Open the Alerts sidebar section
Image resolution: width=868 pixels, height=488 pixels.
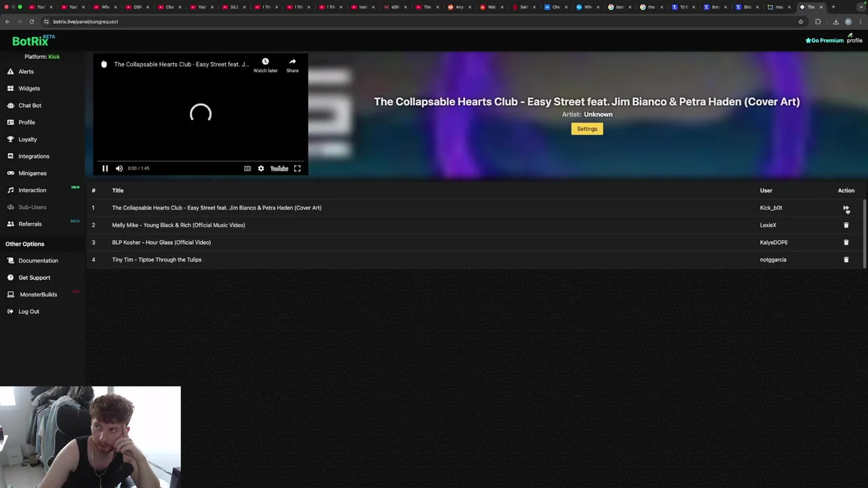(26, 71)
